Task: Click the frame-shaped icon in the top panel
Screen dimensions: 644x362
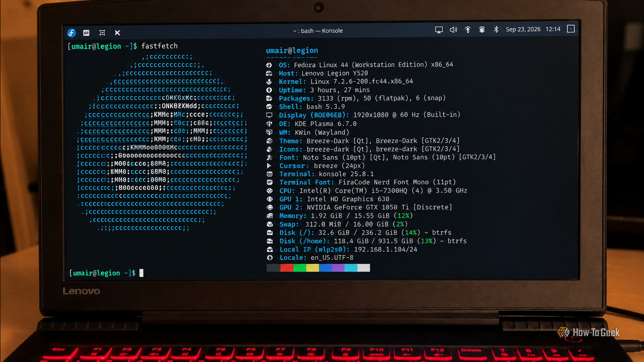Action: [x=102, y=33]
